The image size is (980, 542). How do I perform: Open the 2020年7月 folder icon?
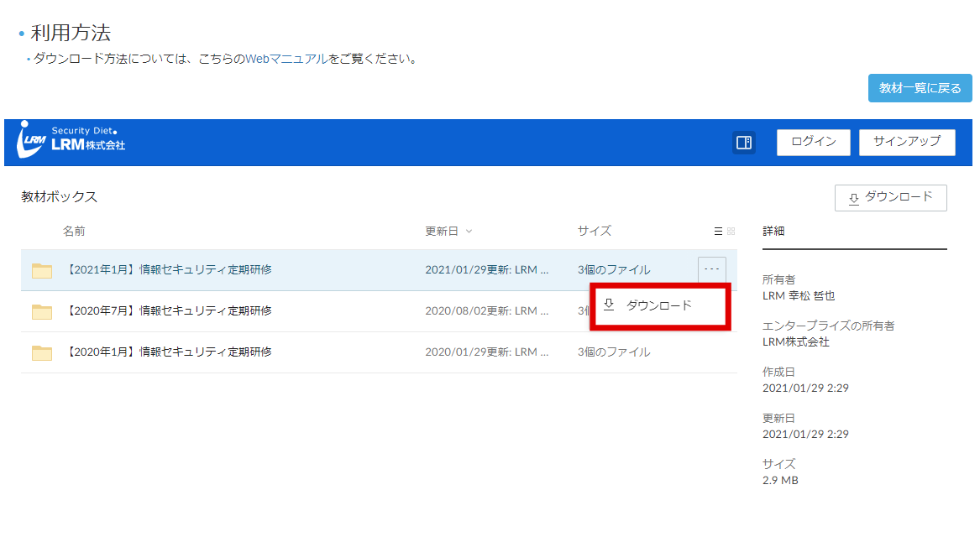(x=42, y=311)
